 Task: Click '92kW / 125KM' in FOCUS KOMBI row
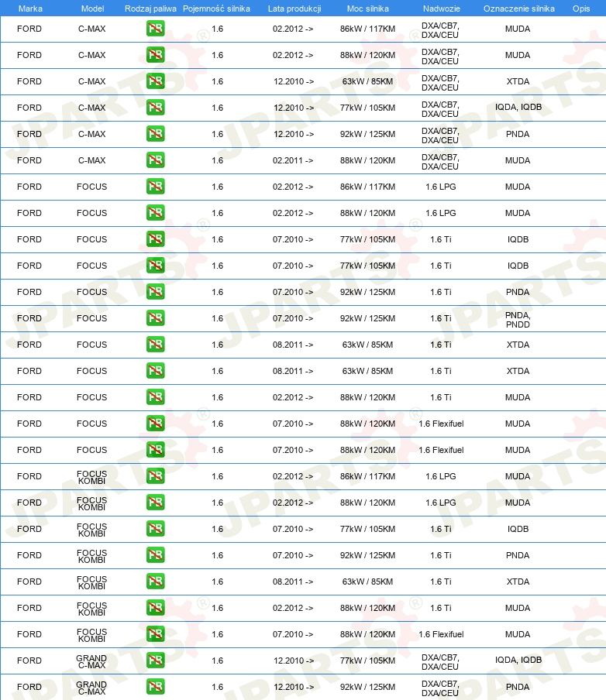tap(368, 555)
